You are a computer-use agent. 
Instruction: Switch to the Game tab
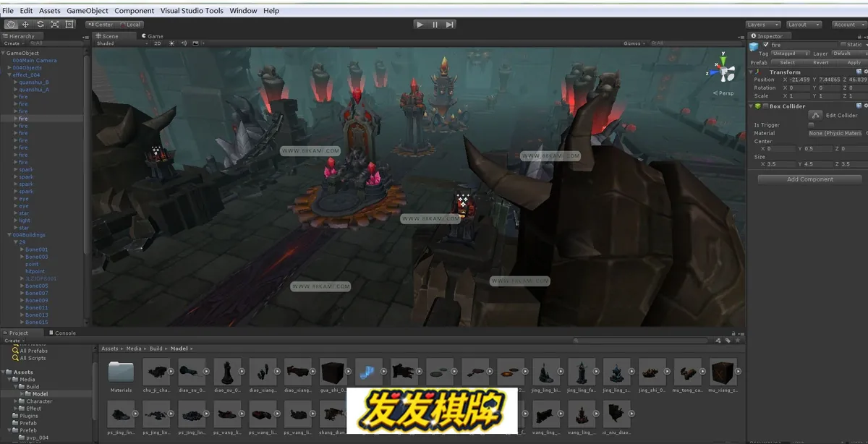click(153, 36)
